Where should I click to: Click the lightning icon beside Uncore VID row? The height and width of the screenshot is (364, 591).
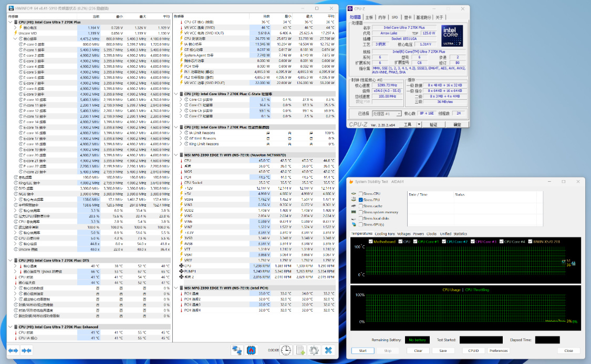point(15,33)
